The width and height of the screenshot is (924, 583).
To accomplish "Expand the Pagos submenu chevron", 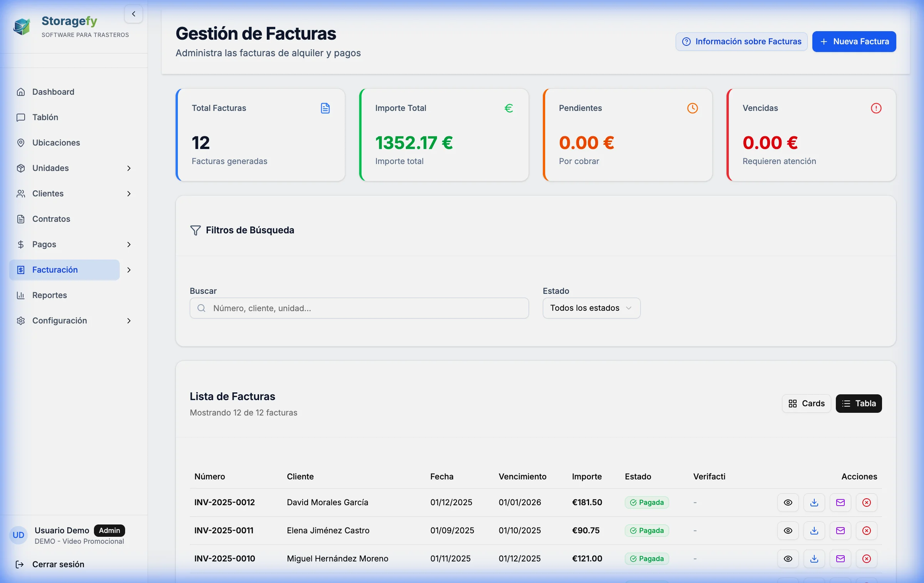I will coord(129,245).
